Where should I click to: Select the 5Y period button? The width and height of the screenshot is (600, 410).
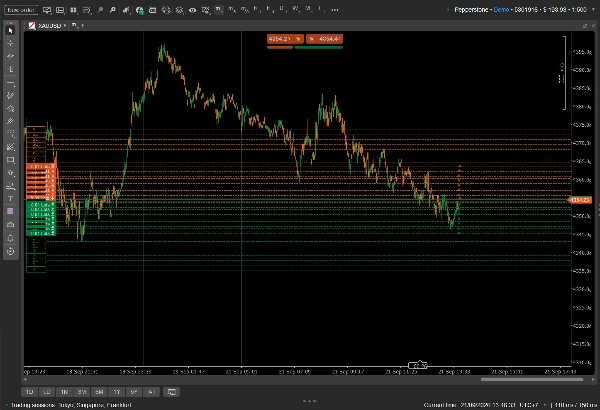click(x=134, y=392)
